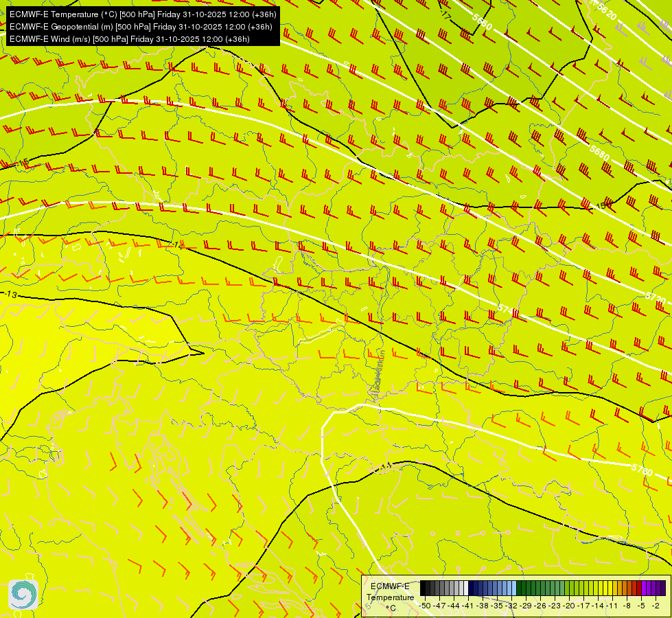Screen dimensions: 672x618
Task: Pick the black swatch at legend's coldest end
Action: 423,588
